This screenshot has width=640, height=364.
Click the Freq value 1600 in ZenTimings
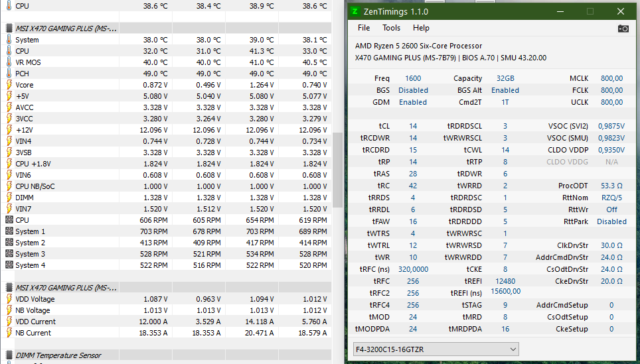coord(413,78)
